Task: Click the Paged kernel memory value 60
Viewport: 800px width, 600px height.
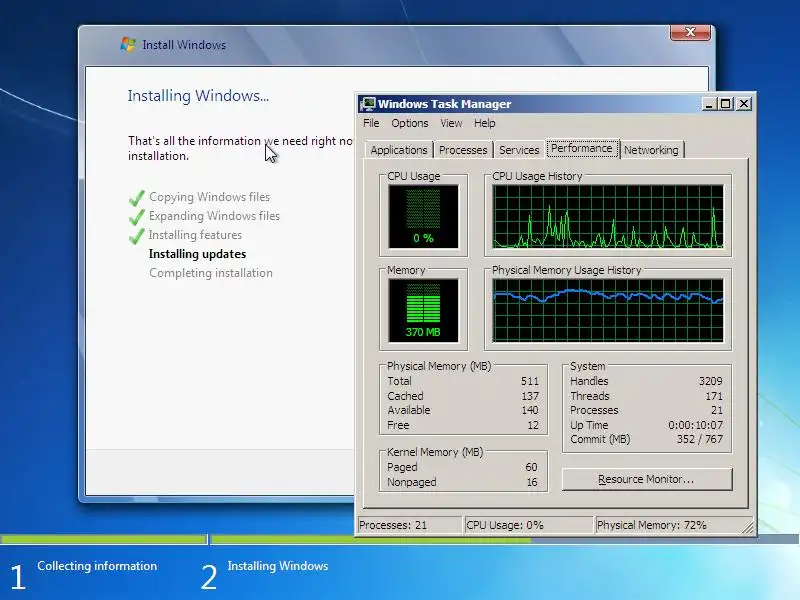Action: [531, 467]
